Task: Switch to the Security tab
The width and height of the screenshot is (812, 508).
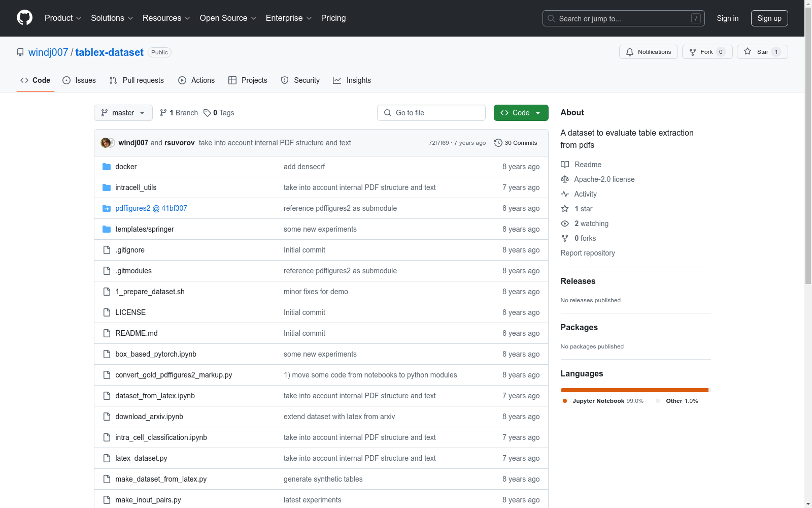Action: click(x=300, y=80)
